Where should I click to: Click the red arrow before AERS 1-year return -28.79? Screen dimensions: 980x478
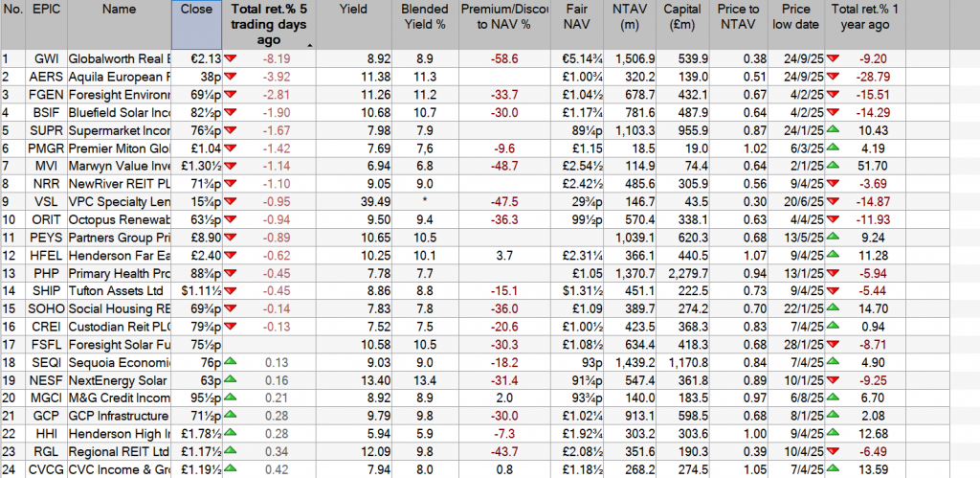pos(834,77)
